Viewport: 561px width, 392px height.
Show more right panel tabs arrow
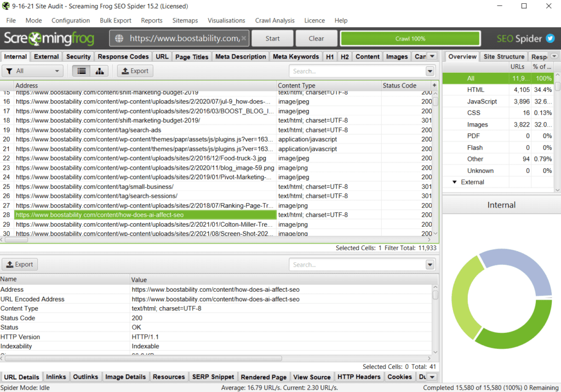[554, 56]
